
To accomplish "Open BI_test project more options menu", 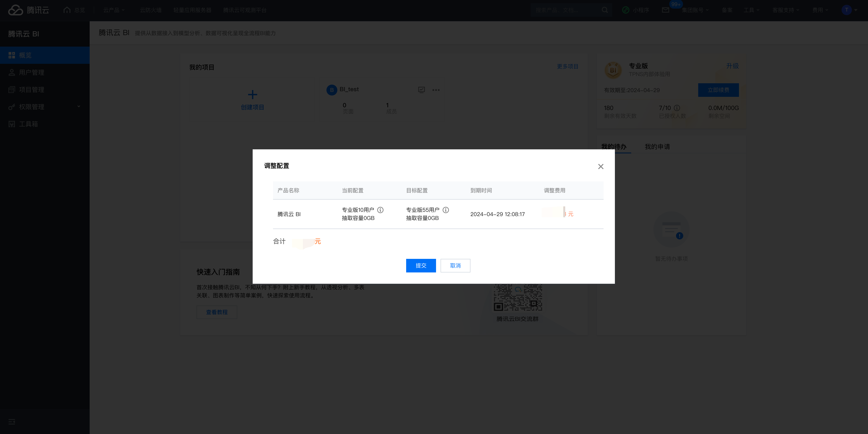I will tap(436, 90).
